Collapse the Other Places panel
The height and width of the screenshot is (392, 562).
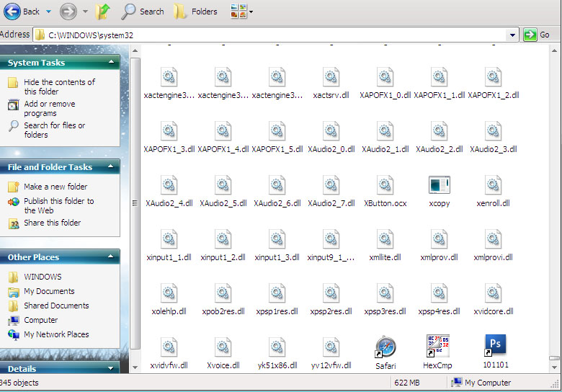(x=111, y=257)
